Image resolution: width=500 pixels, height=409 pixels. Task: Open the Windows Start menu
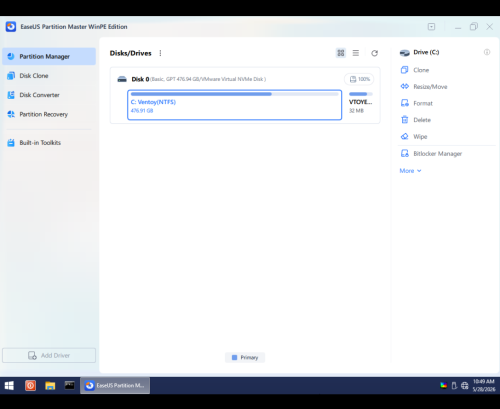coord(9,386)
